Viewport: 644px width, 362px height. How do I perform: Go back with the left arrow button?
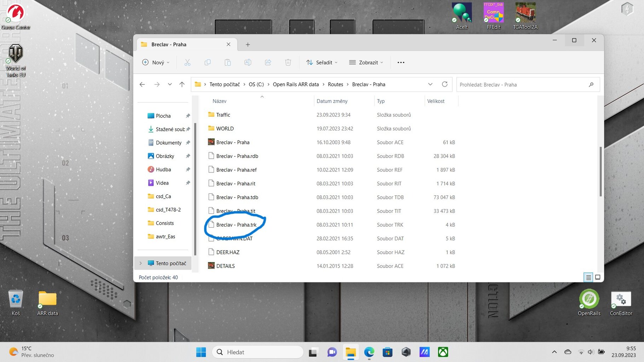[142, 84]
